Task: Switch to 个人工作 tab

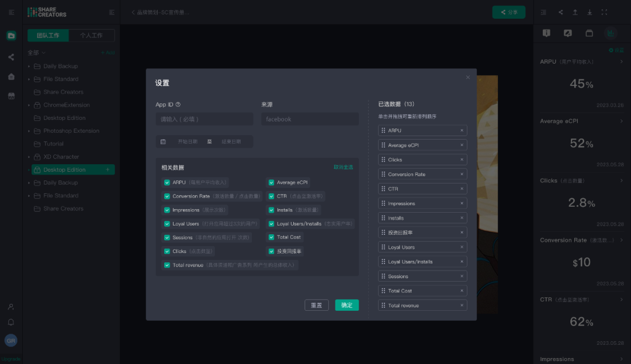Action: [x=91, y=36]
